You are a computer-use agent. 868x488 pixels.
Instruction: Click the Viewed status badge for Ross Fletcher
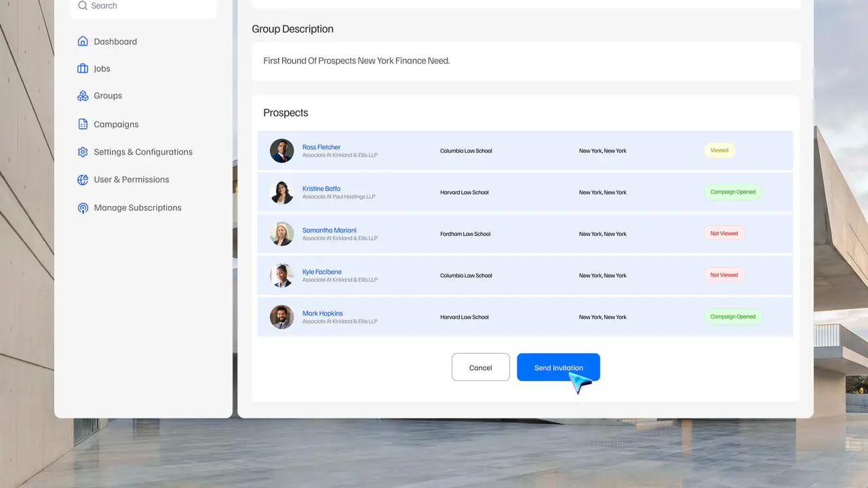[719, 150]
